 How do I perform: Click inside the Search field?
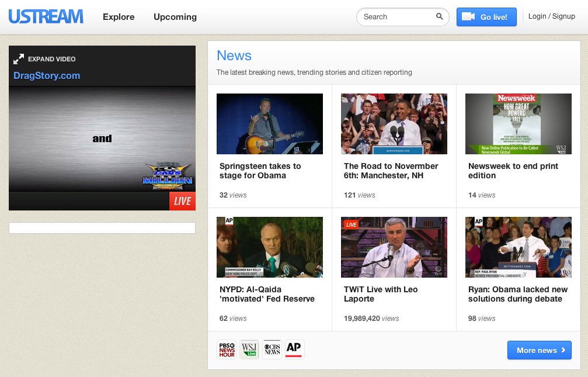coord(397,17)
